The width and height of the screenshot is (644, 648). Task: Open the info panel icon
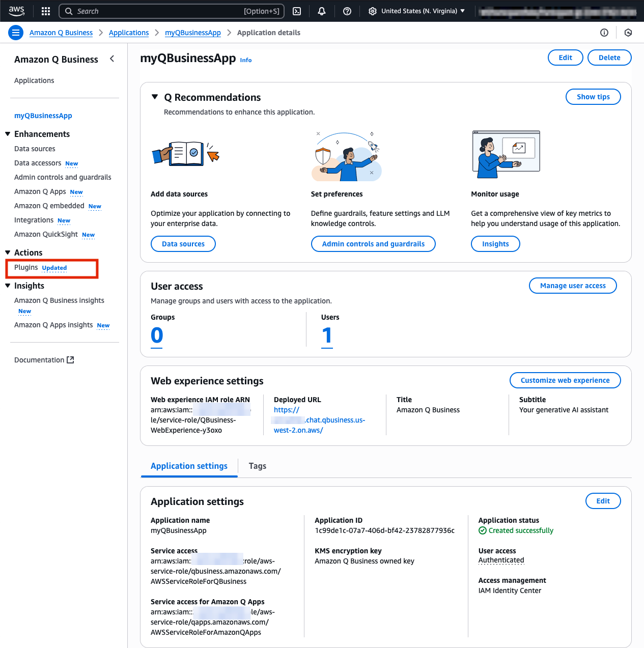click(604, 33)
